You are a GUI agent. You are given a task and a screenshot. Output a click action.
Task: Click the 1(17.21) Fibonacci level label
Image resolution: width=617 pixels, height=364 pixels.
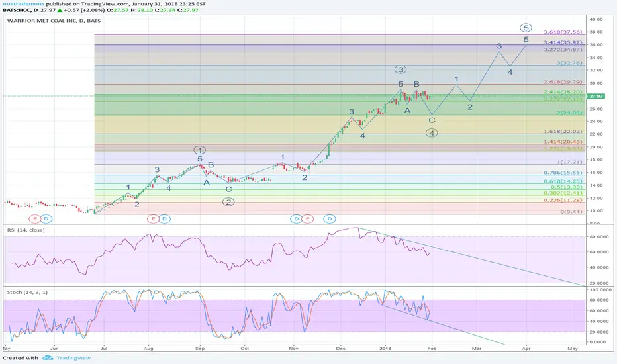[x=569, y=162]
